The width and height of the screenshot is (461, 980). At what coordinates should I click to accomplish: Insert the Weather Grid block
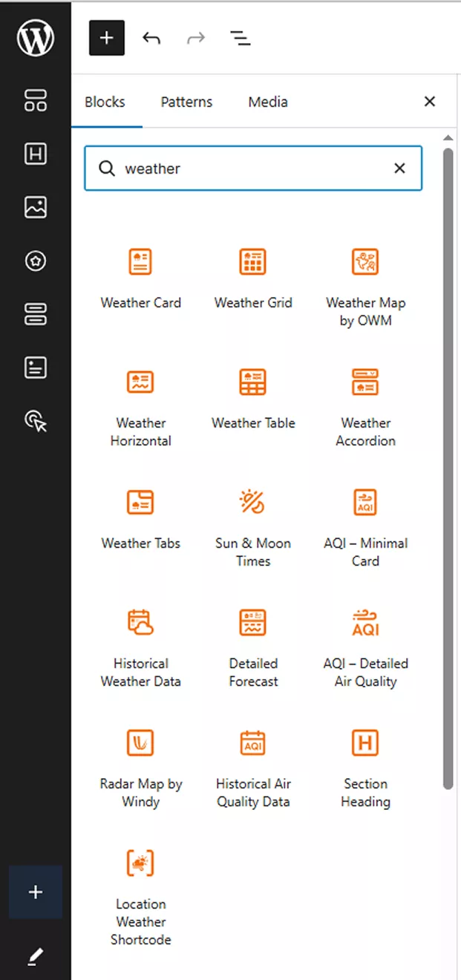pyautogui.click(x=253, y=279)
